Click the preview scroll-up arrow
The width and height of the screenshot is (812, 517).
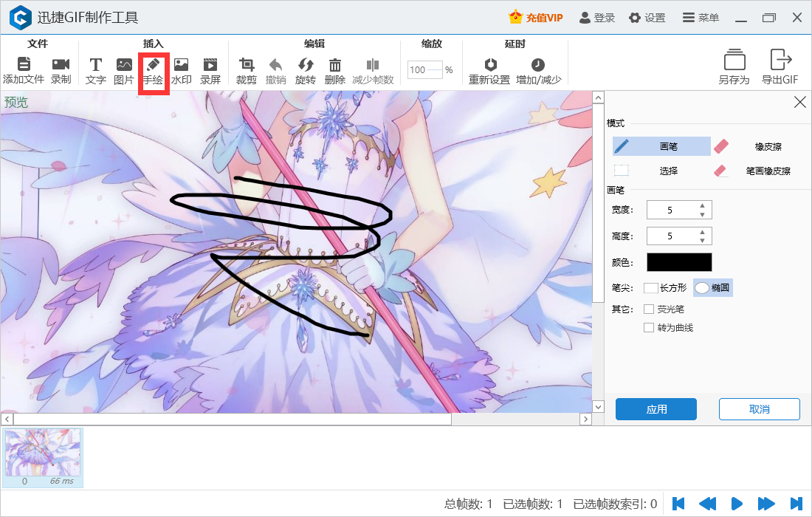(598, 97)
